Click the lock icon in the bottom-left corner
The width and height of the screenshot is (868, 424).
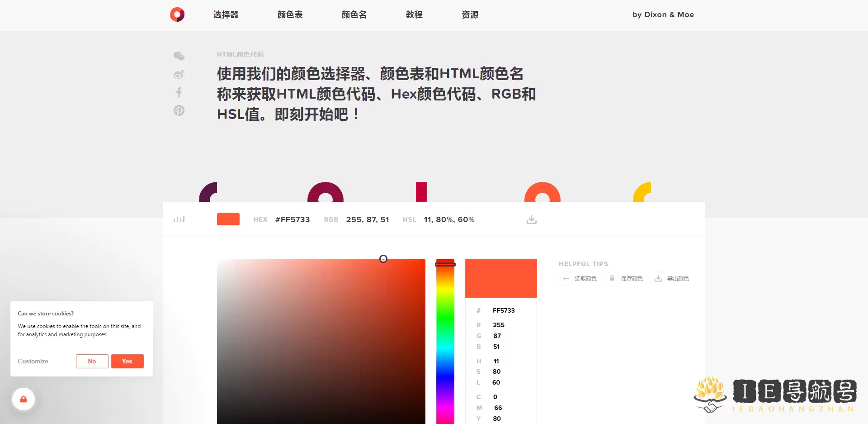tap(24, 399)
